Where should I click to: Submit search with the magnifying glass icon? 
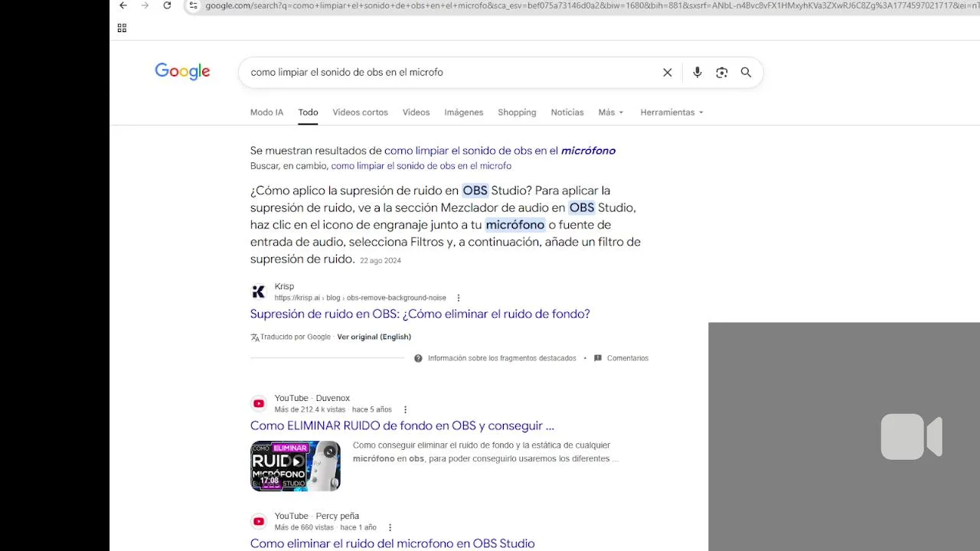pos(746,73)
